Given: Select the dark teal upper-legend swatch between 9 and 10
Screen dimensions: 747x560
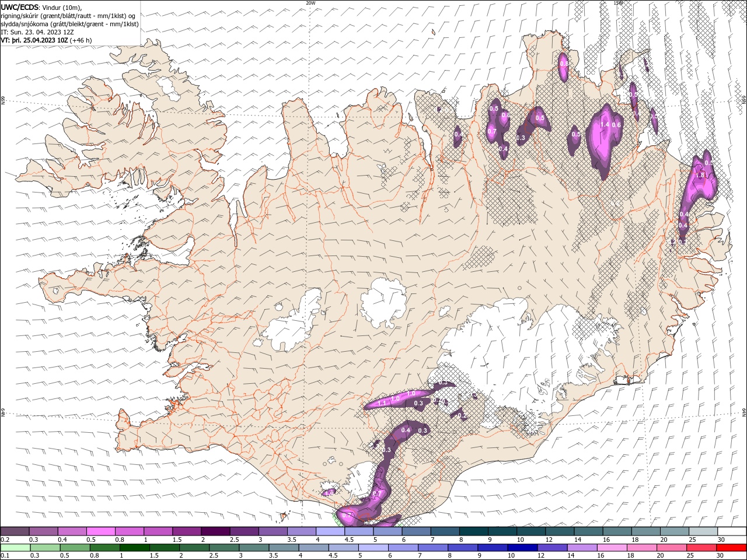Looking at the screenshot, I should (502, 531).
